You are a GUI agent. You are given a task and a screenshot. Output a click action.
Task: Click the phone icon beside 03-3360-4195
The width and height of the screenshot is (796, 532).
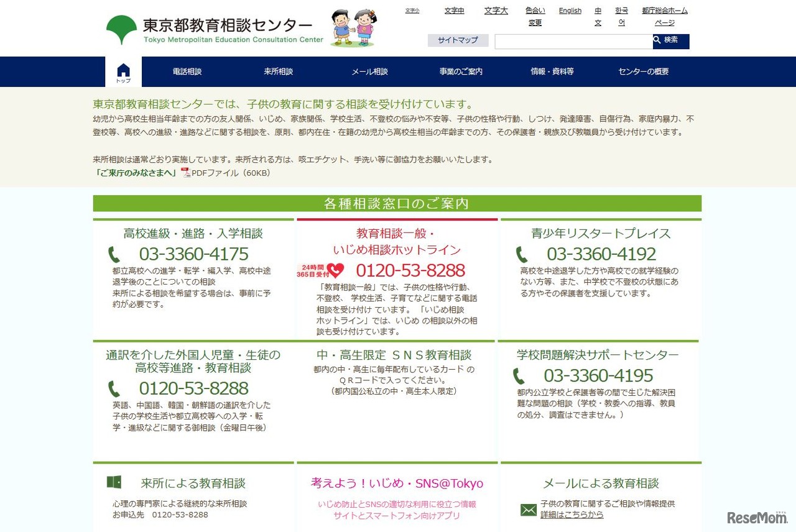point(519,376)
